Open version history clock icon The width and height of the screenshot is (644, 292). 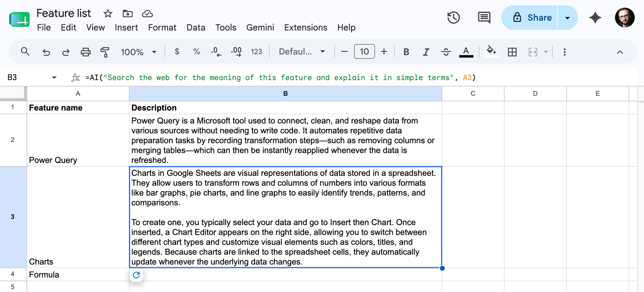click(453, 18)
